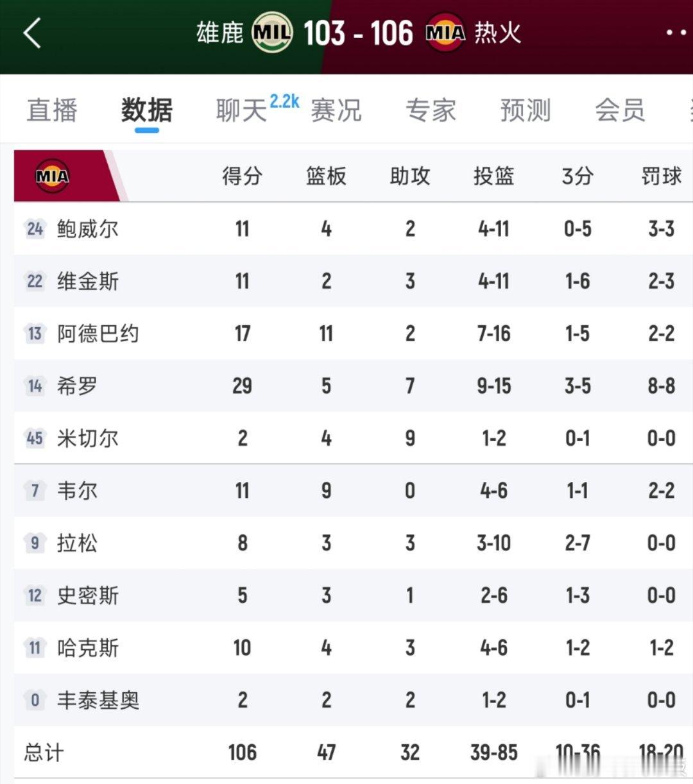Viewport: 693px width, 784px height.
Task: Open the 赛况 tab
Action: (336, 110)
